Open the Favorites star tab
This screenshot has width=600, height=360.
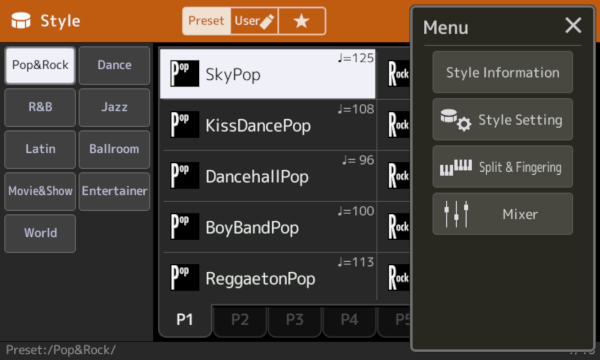302,21
